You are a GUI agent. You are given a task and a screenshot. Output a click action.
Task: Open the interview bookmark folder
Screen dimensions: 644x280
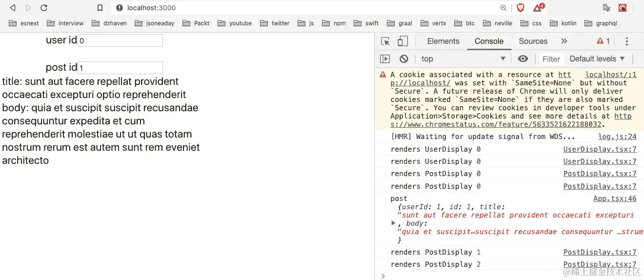(64, 23)
